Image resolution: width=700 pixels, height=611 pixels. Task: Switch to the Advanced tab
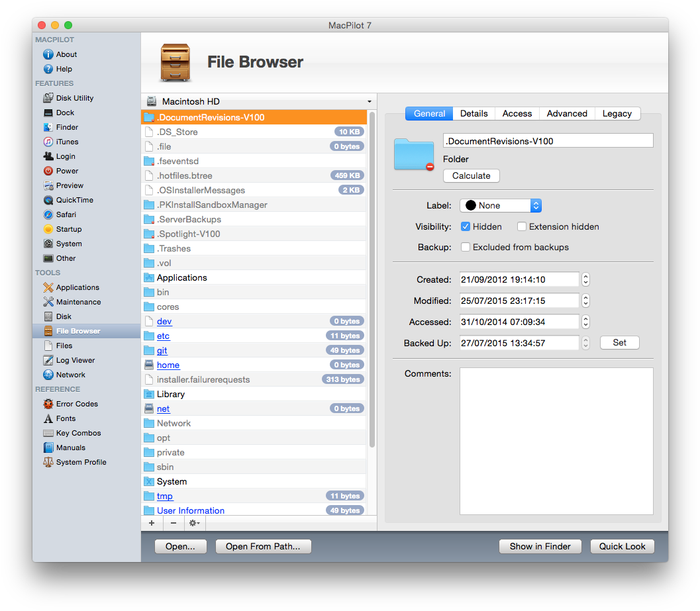[x=567, y=113]
